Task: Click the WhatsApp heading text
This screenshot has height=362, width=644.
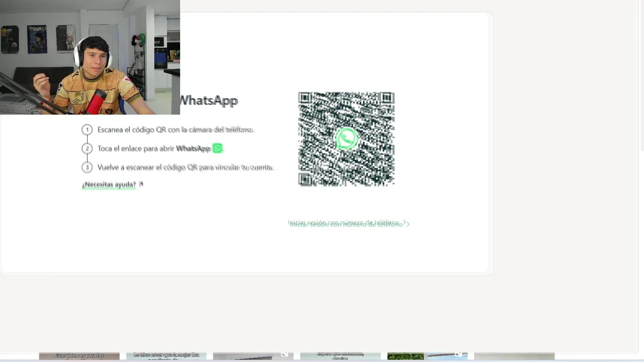Action: pyautogui.click(x=208, y=101)
